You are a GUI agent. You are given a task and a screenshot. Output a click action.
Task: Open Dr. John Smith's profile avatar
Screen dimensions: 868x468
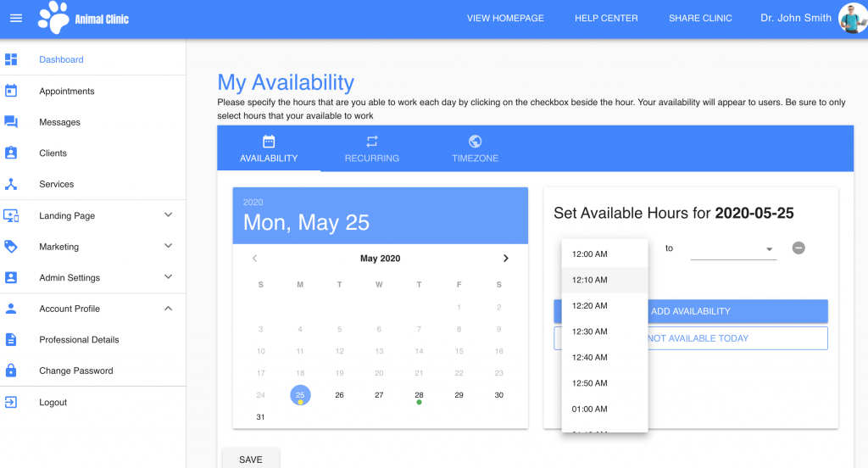coord(853,18)
